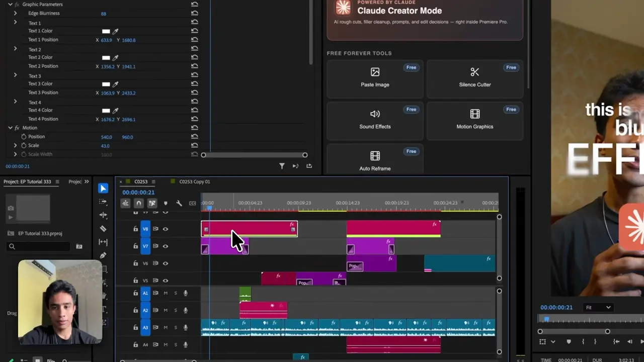Viewport: 644px width, 362px height.
Task: Collapse Graphic Parameters section
Action: (10, 5)
